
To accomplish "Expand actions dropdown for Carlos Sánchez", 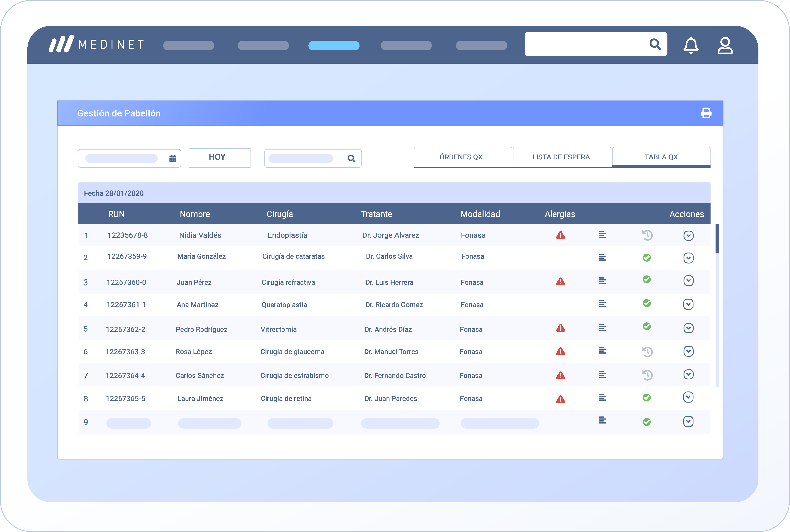I will click(688, 374).
